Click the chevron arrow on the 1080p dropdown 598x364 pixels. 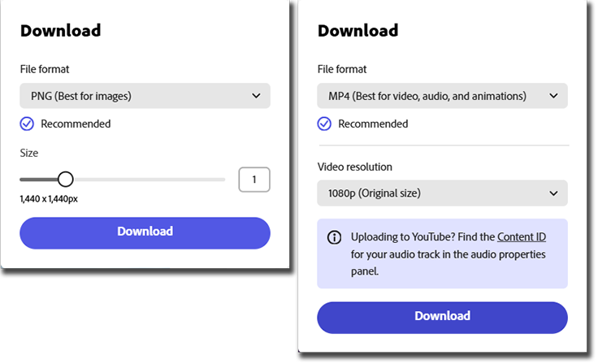[553, 193]
